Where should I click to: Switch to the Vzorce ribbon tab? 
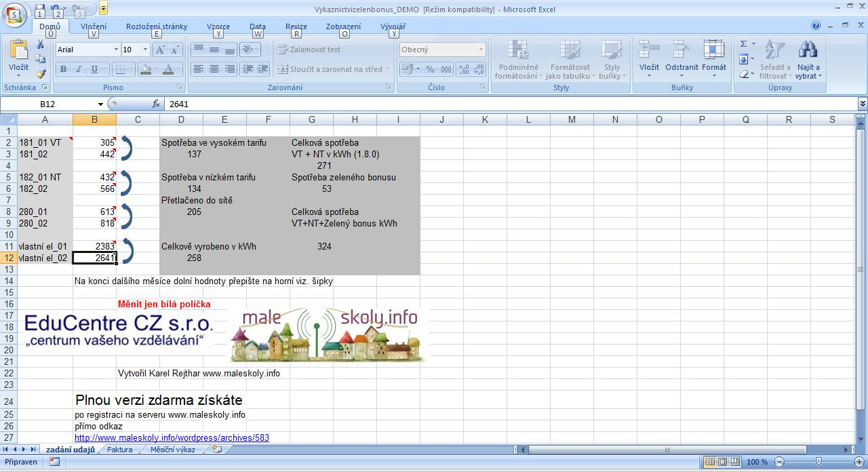point(218,26)
